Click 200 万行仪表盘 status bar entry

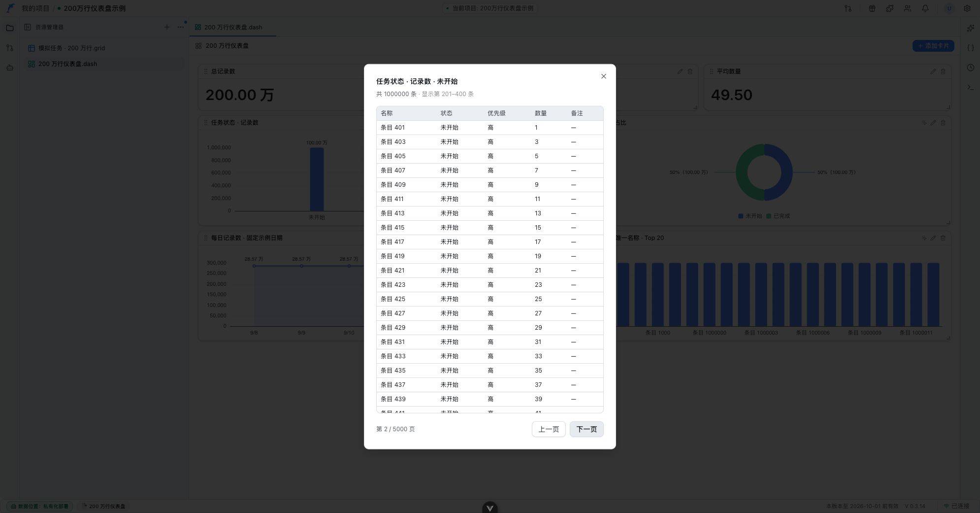[103, 506]
